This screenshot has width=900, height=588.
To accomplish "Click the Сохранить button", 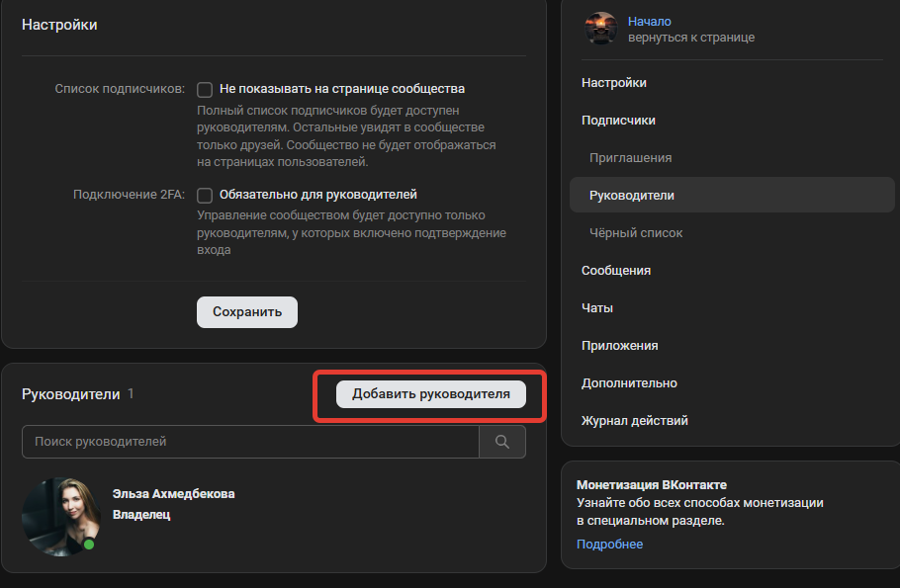I will pos(246,311).
